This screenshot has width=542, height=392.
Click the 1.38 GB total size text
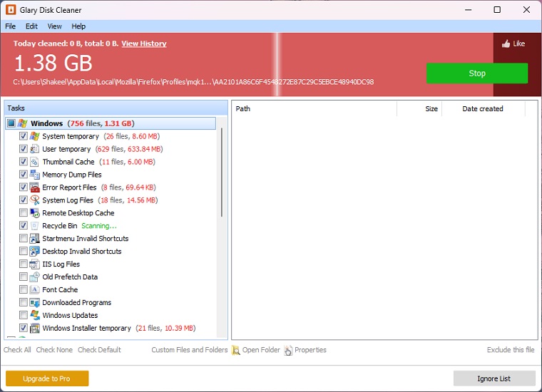pyautogui.click(x=53, y=63)
